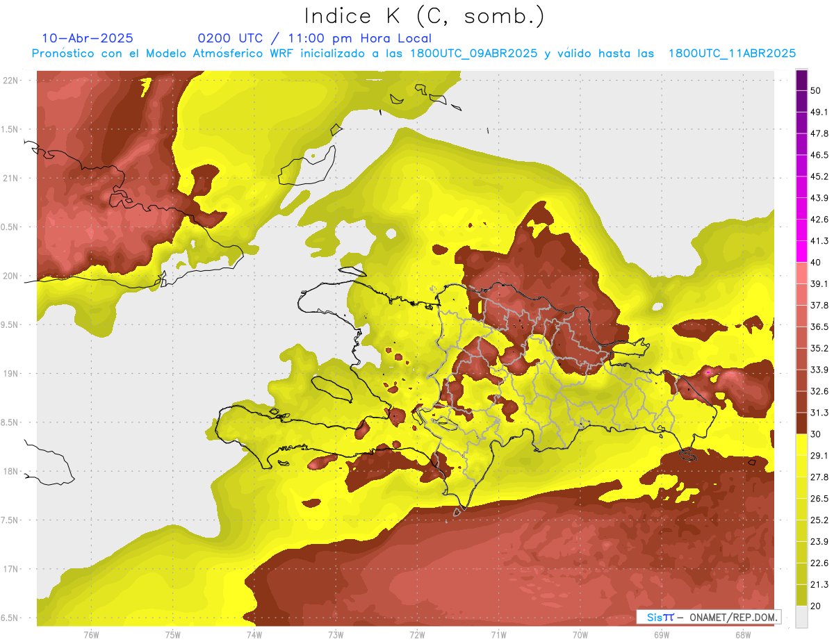Viewport: 834px width, 644px height.
Task: Click the '42.6' color scale value
Action: (819, 220)
